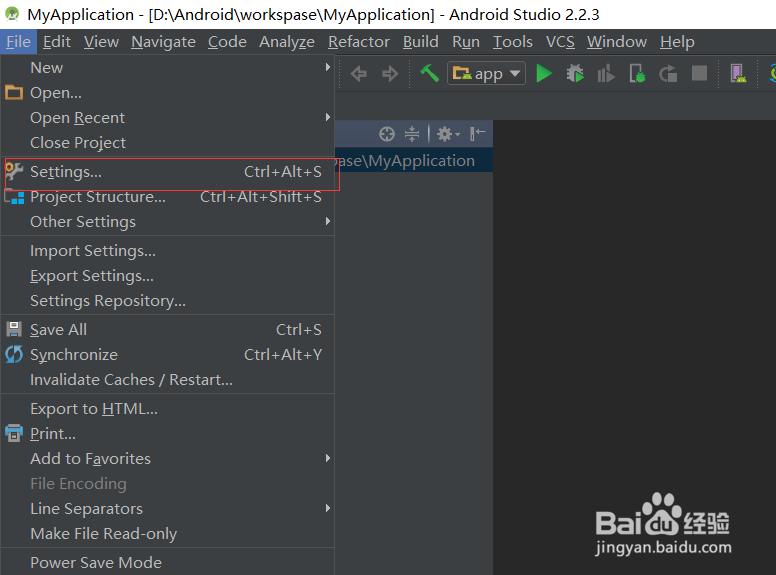Select Print... menu entry
The width and height of the screenshot is (776, 575).
[x=167, y=433]
